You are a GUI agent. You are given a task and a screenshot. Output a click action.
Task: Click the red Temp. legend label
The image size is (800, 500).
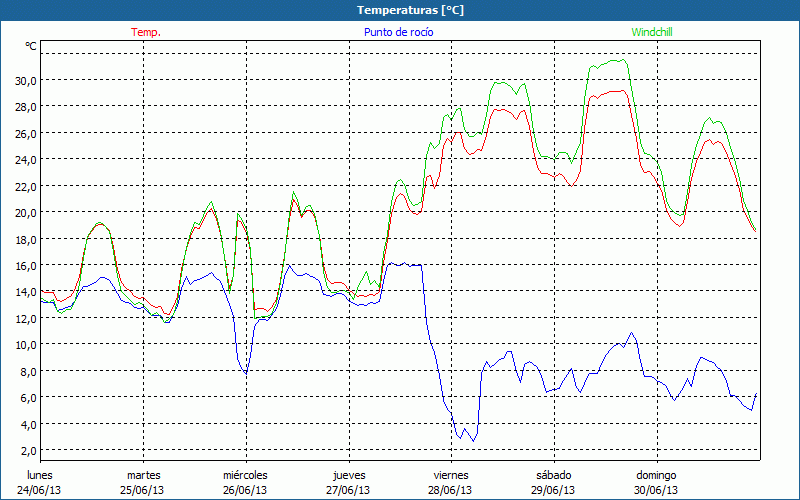[x=146, y=32]
